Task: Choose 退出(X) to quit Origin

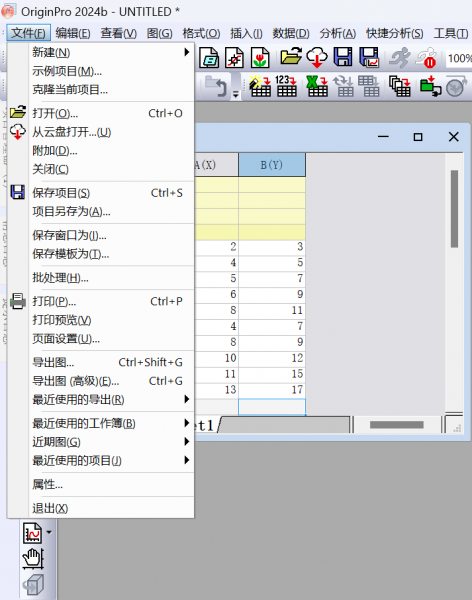Action: point(111,508)
